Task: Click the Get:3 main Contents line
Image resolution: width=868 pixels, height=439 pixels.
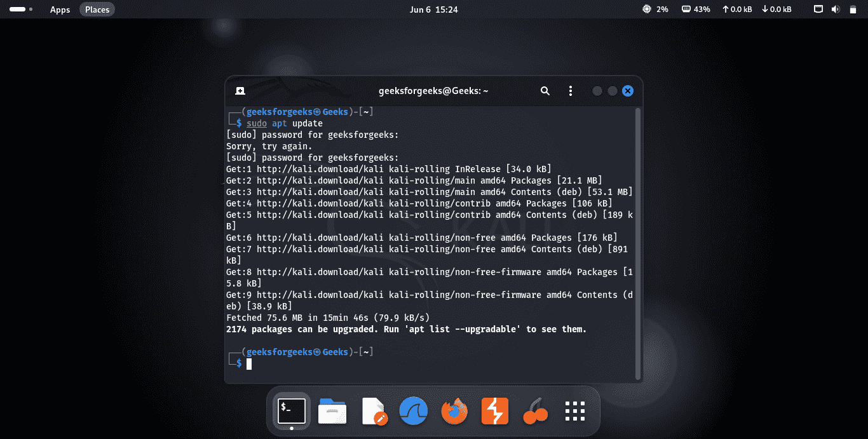Action: click(x=430, y=192)
